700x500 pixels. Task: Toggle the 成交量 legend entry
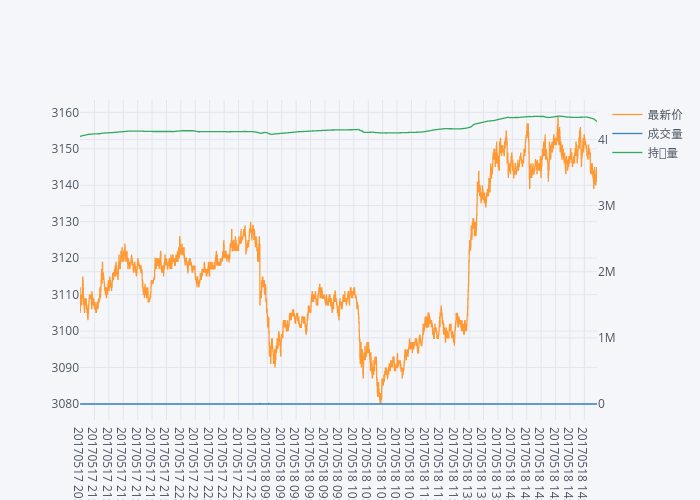tap(665, 134)
